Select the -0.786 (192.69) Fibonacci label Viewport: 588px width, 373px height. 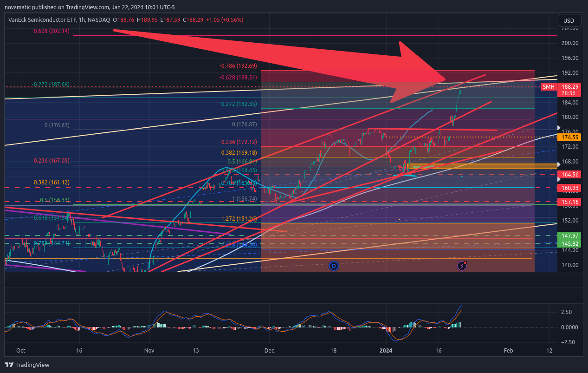tap(238, 66)
